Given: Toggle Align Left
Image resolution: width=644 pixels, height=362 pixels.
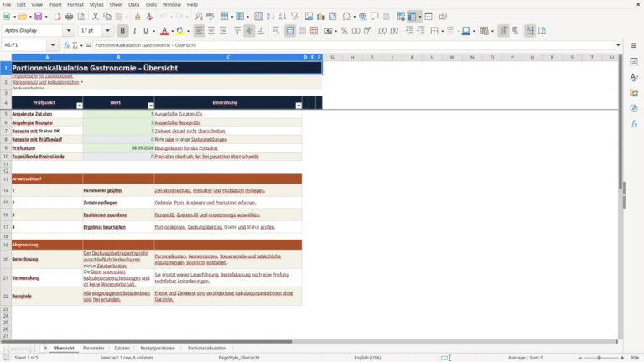Looking at the screenshot, I should click(200, 31).
